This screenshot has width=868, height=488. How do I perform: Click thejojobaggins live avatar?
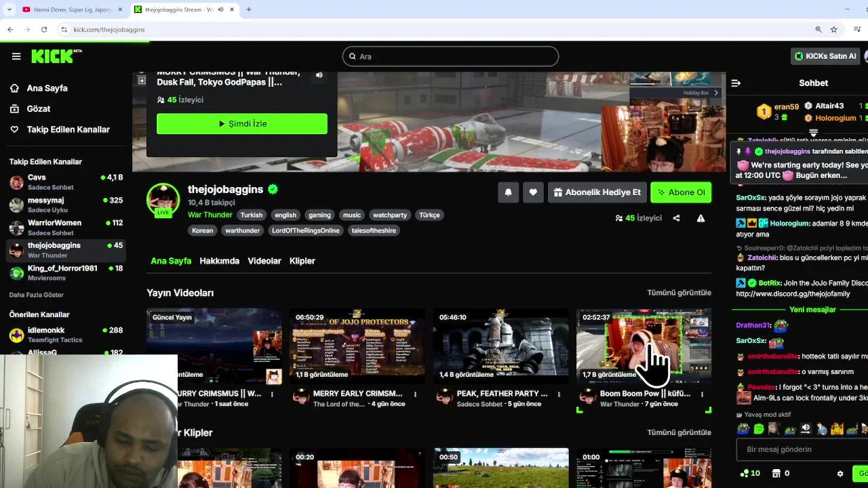click(x=163, y=200)
